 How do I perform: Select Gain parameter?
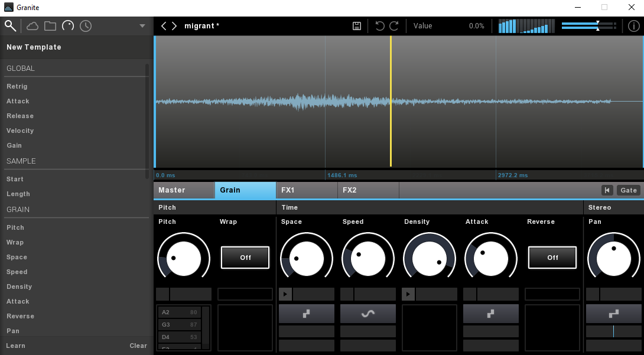coord(14,145)
